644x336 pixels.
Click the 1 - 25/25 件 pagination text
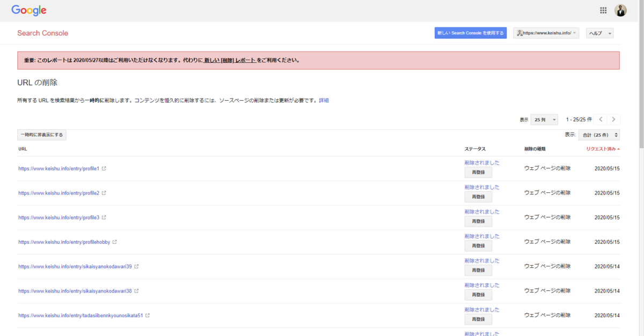click(x=579, y=120)
